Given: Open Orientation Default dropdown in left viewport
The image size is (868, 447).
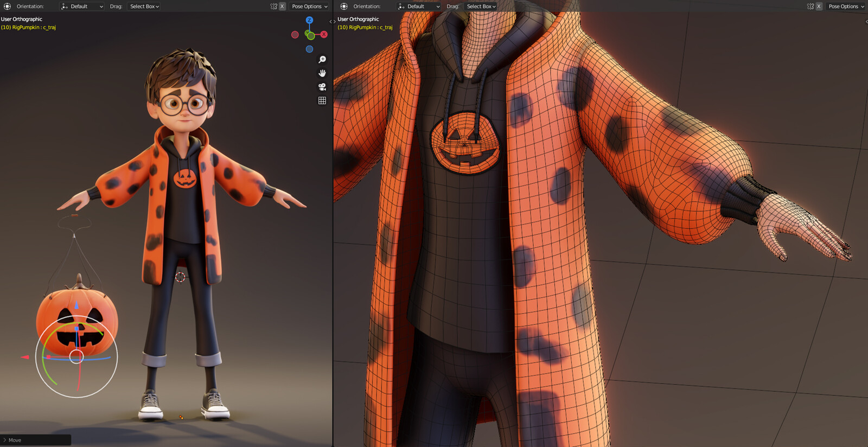Looking at the screenshot, I should pyautogui.click(x=82, y=7).
